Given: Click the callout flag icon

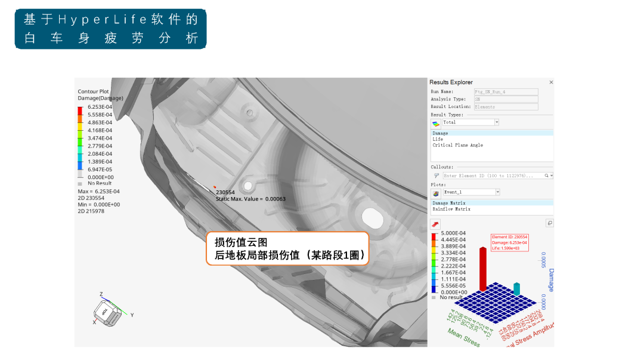Looking at the screenshot, I should point(436,176).
